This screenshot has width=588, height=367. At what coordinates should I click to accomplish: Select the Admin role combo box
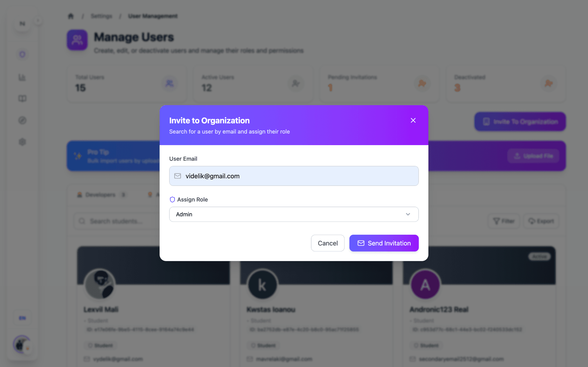tap(294, 214)
